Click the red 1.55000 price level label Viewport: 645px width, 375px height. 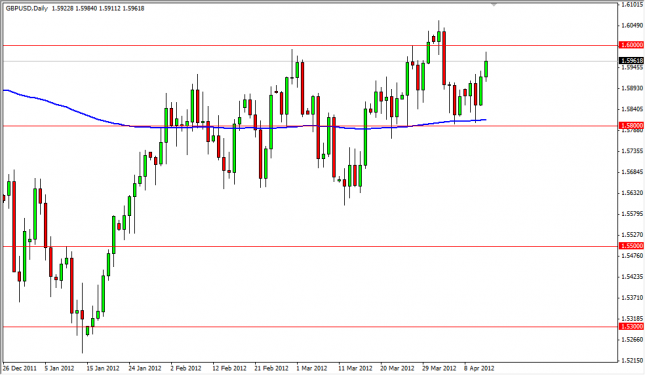631,246
